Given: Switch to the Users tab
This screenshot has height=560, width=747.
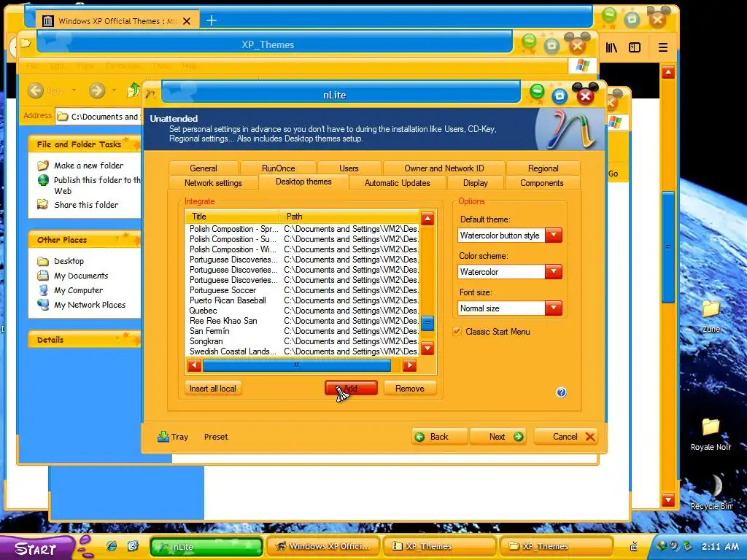Looking at the screenshot, I should pos(349,168).
